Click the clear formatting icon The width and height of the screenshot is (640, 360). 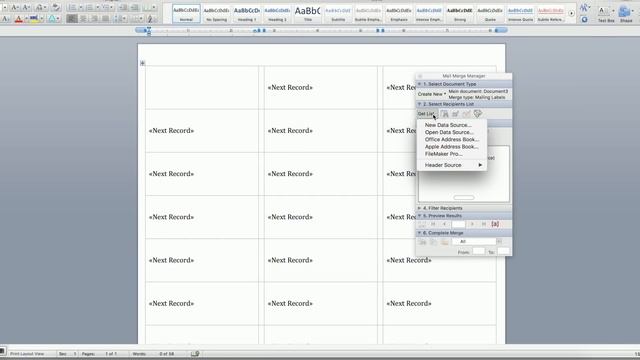56,7
